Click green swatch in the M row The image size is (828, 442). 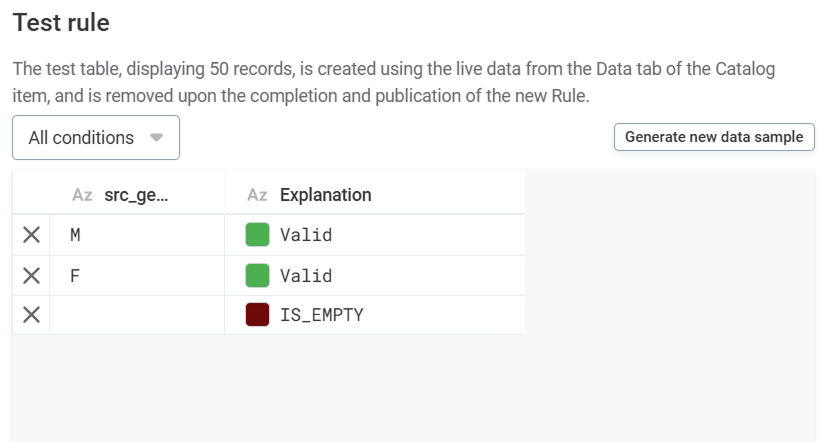(258, 235)
